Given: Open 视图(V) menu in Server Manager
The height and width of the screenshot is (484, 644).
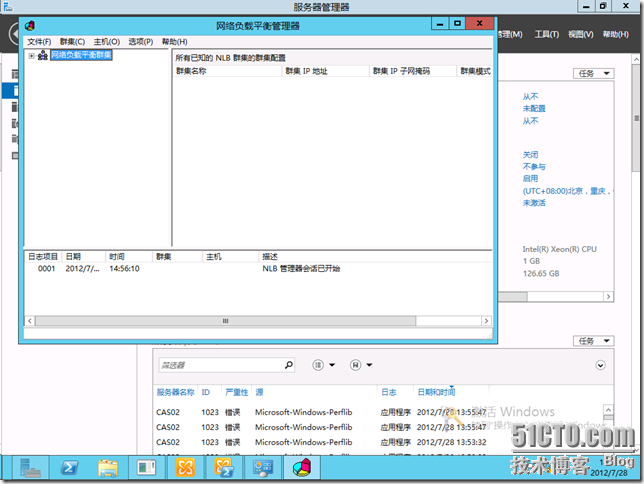Looking at the screenshot, I should pyautogui.click(x=581, y=34).
